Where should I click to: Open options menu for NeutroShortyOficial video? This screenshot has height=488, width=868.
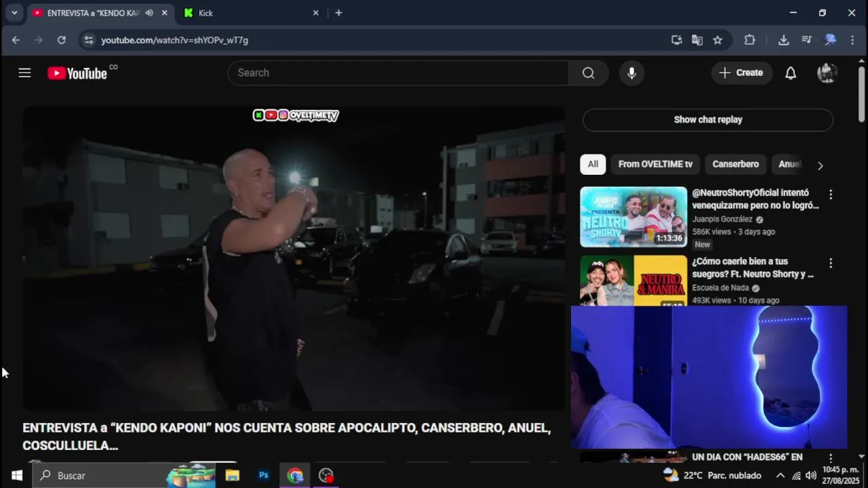(830, 195)
